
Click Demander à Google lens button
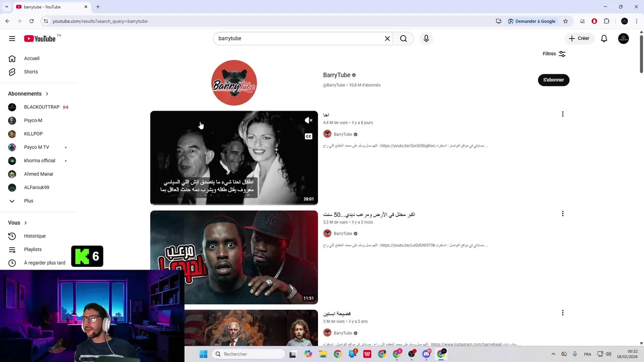[532, 21]
